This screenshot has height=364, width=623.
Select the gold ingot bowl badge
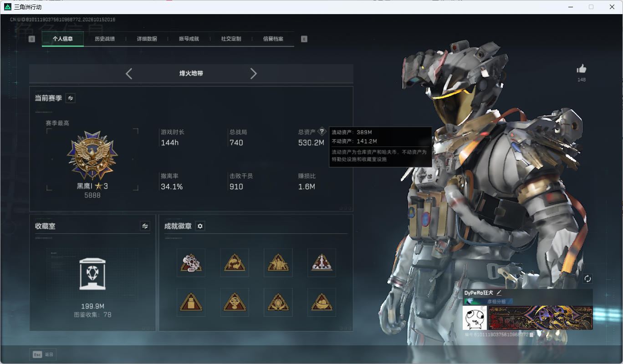point(322,302)
